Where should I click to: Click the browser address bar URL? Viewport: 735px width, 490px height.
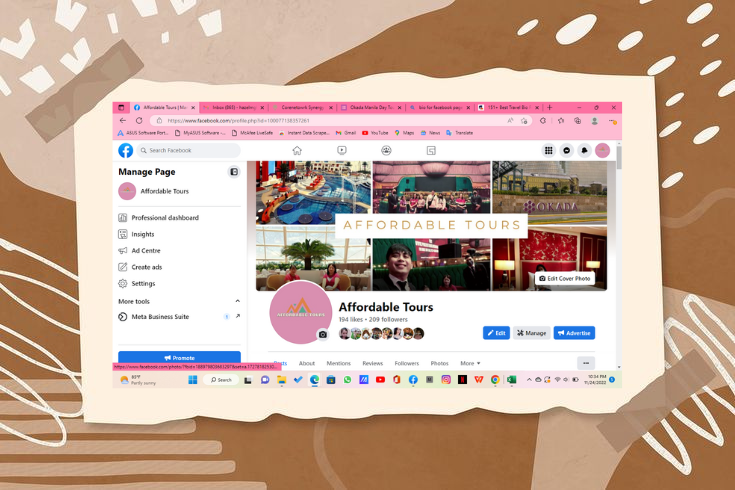tap(238, 121)
